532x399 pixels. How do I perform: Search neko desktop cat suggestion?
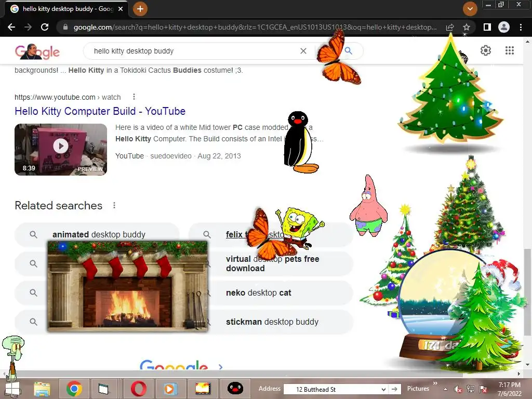pyautogui.click(x=282, y=293)
